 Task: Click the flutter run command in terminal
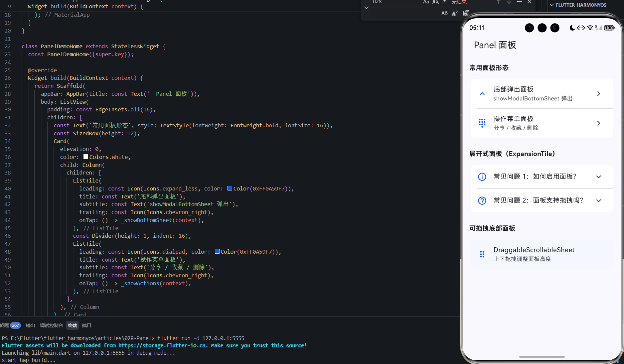coord(201,338)
